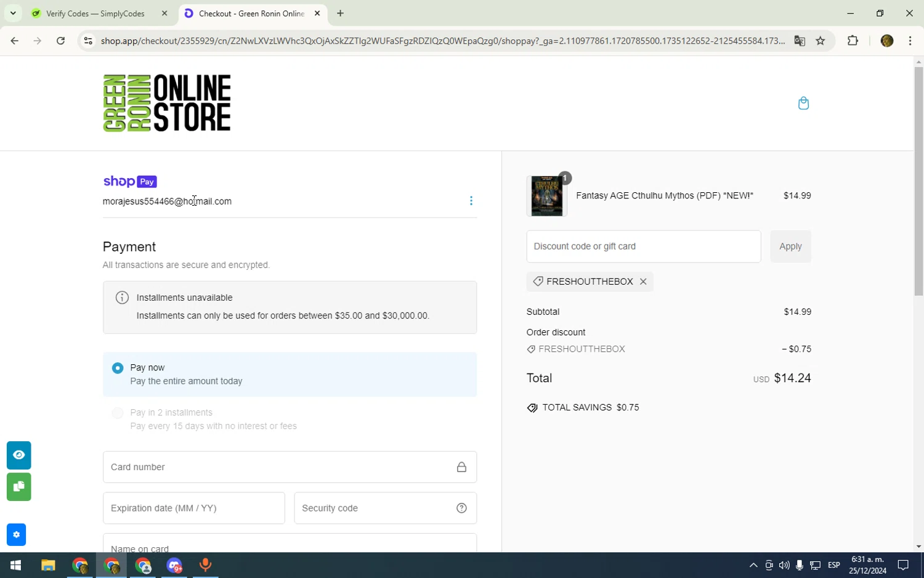Click the green copy extension button

[18, 487]
